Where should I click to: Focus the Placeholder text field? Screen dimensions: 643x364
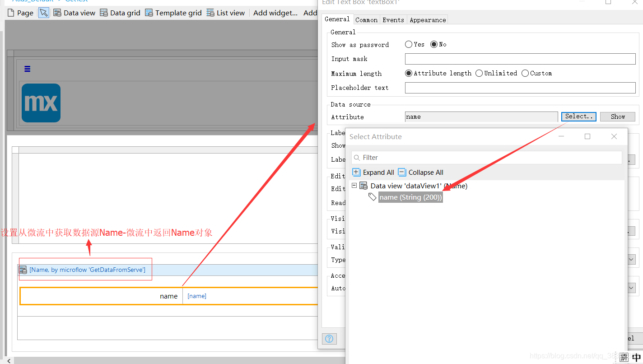point(520,88)
